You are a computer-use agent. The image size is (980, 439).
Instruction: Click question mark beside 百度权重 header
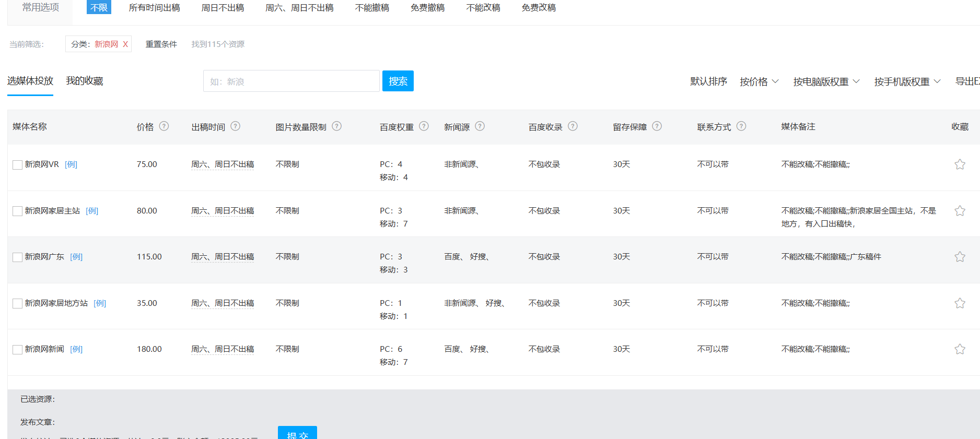tap(424, 126)
